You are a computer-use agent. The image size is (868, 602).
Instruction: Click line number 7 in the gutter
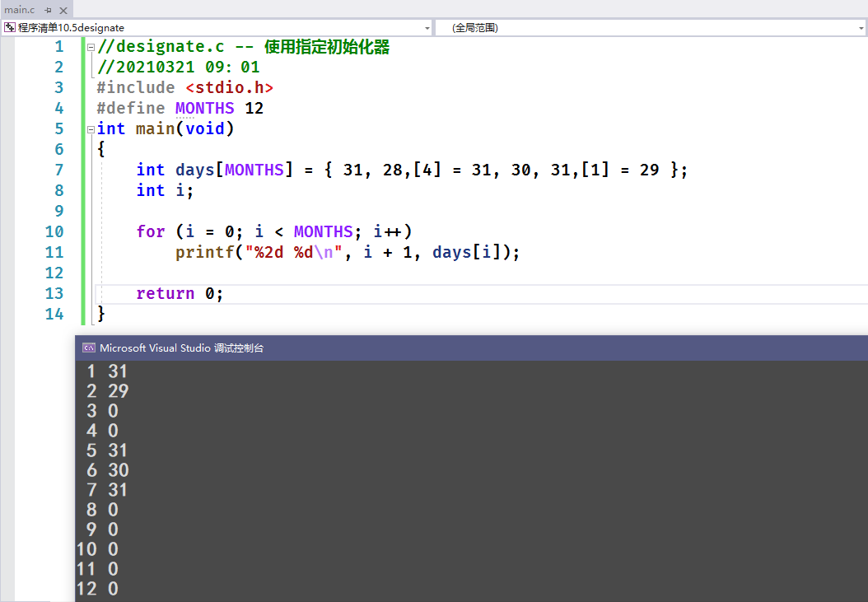coord(59,170)
